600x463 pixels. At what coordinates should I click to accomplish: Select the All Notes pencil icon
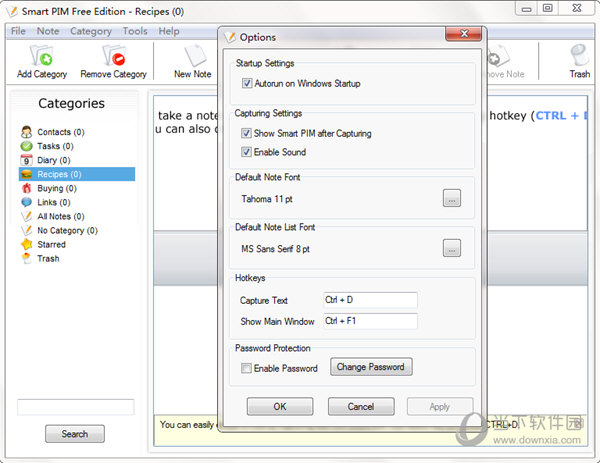coord(26,216)
